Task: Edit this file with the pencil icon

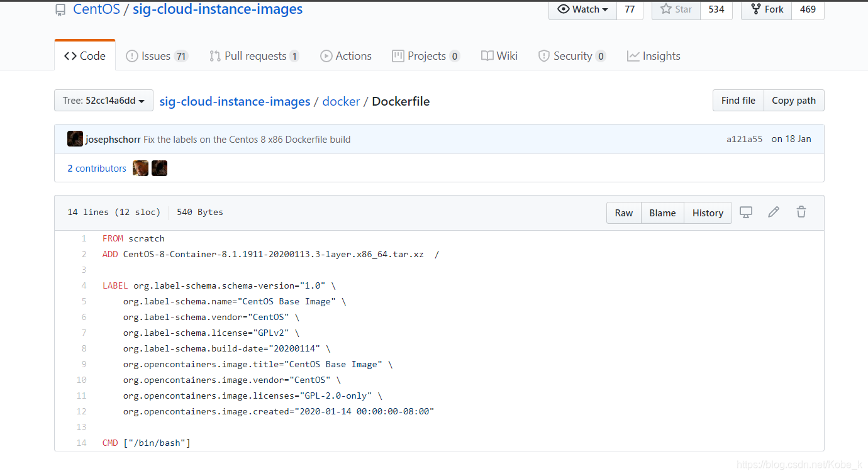Action: 774,213
